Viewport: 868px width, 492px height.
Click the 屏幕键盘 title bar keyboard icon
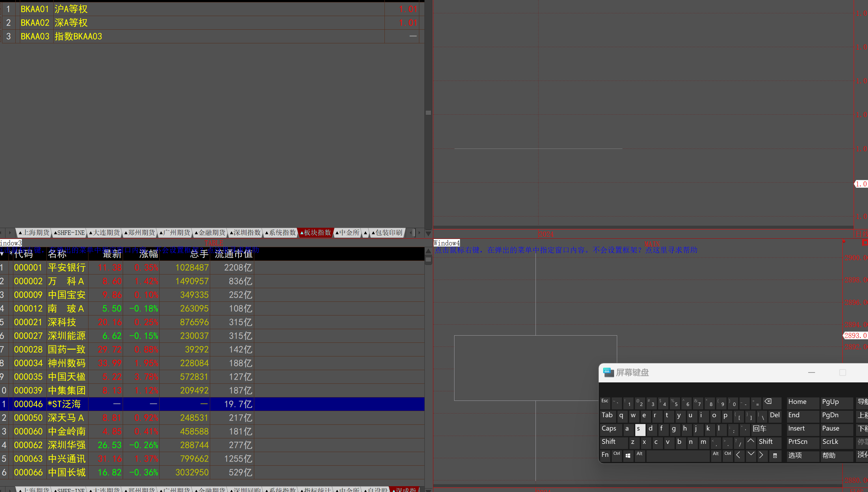[x=608, y=372]
